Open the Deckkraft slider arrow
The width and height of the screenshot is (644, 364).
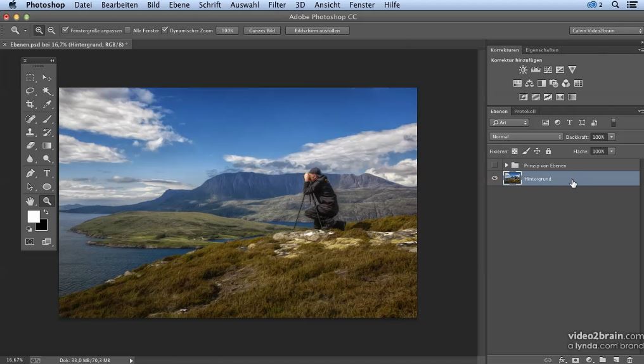coord(612,137)
